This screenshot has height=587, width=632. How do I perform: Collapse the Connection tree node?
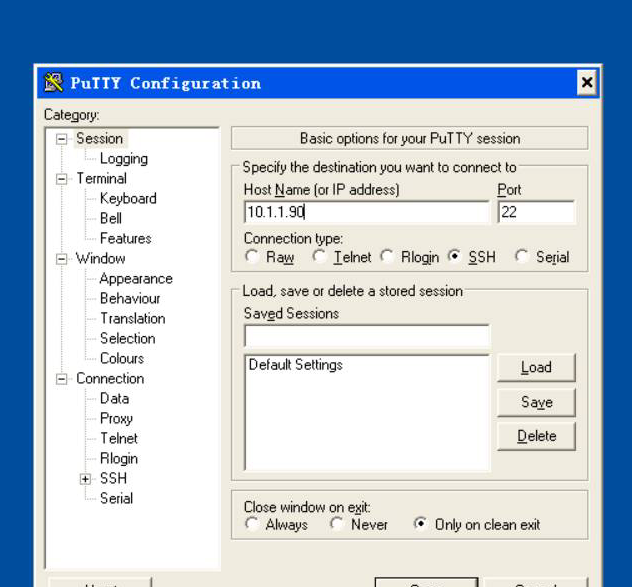(x=61, y=379)
